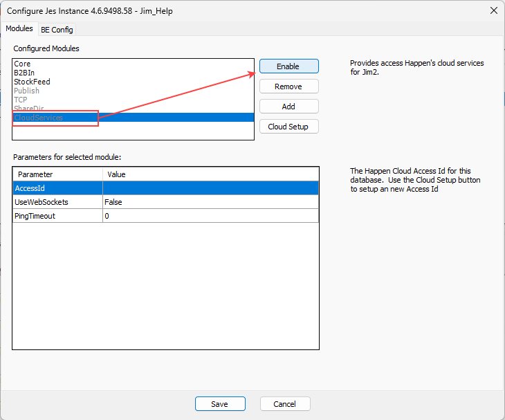Edit the AccessId value field
The height and width of the screenshot is (420, 505).
click(210, 188)
